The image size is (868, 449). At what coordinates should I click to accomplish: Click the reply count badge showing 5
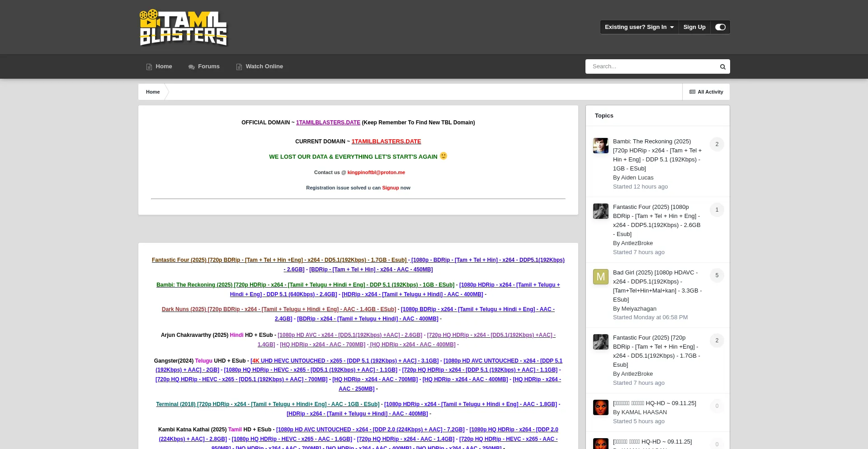pyautogui.click(x=717, y=275)
